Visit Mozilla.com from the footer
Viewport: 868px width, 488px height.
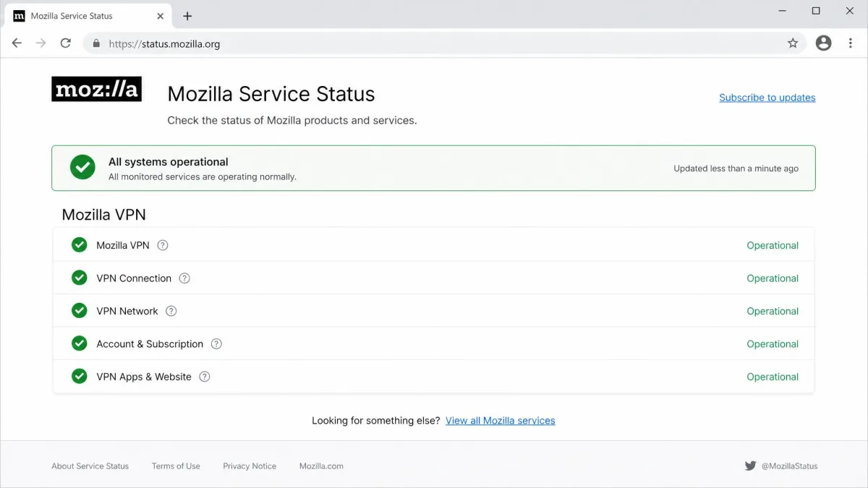tap(321, 466)
